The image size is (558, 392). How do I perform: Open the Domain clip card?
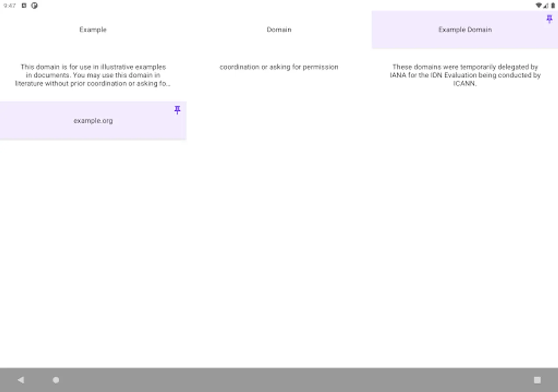coord(279,30)
